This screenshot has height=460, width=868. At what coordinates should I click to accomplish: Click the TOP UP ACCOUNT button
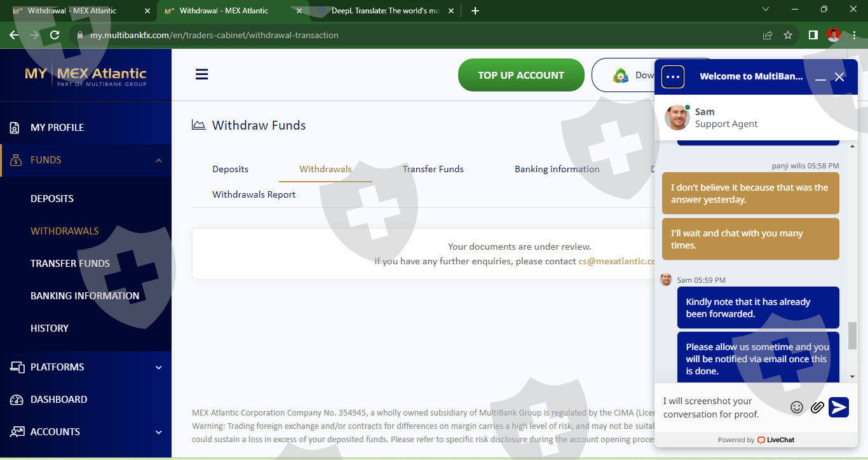point(520,75)
